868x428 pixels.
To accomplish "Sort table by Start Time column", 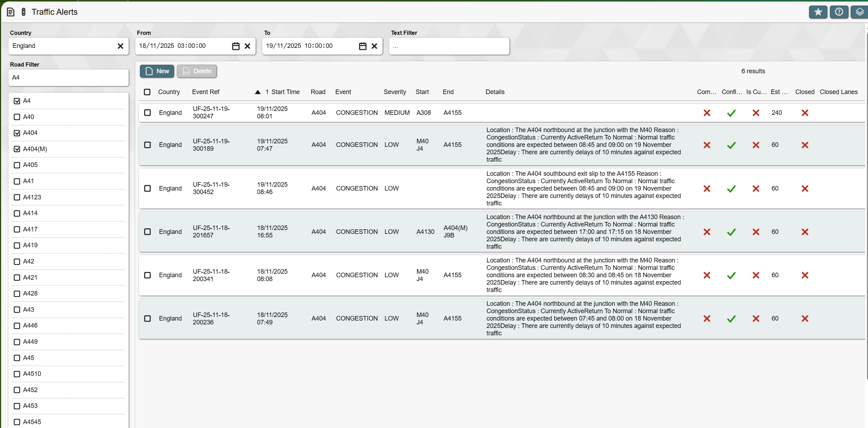I will point(285,92).
